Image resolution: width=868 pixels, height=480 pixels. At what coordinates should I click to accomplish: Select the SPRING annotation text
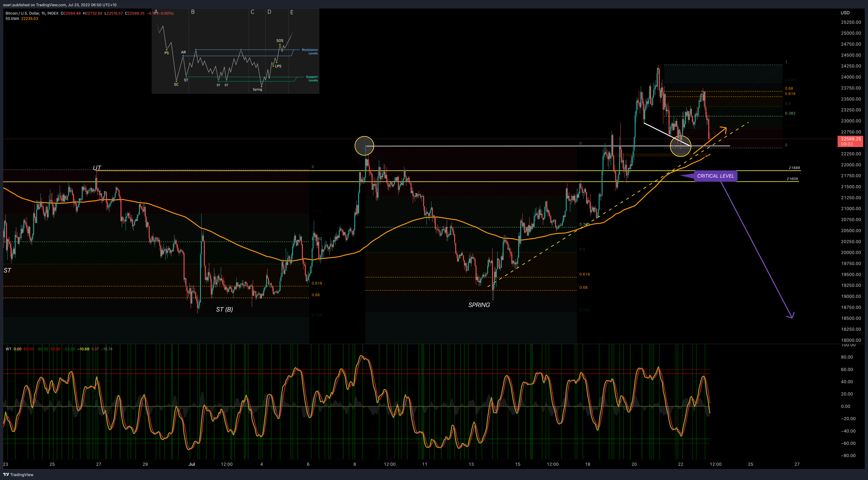479,305
